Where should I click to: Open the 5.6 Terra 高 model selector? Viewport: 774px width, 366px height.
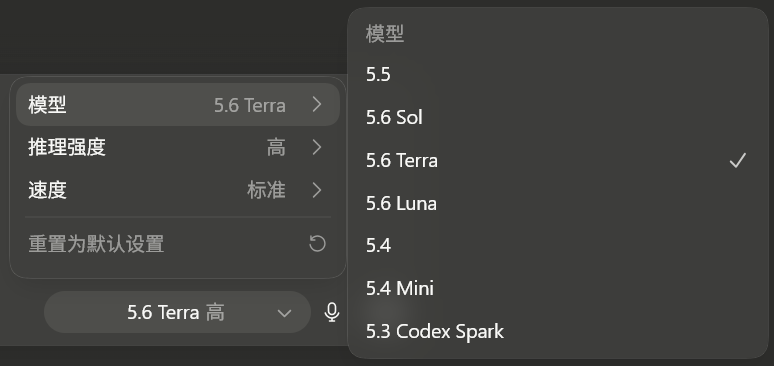(x=177, y=312)
